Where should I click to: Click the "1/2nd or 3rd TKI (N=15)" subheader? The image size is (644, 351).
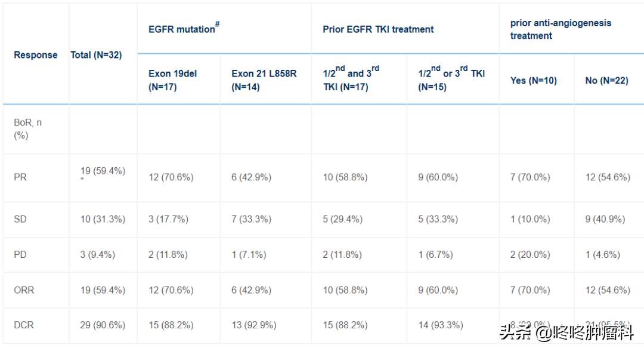(x=451, y=79)
